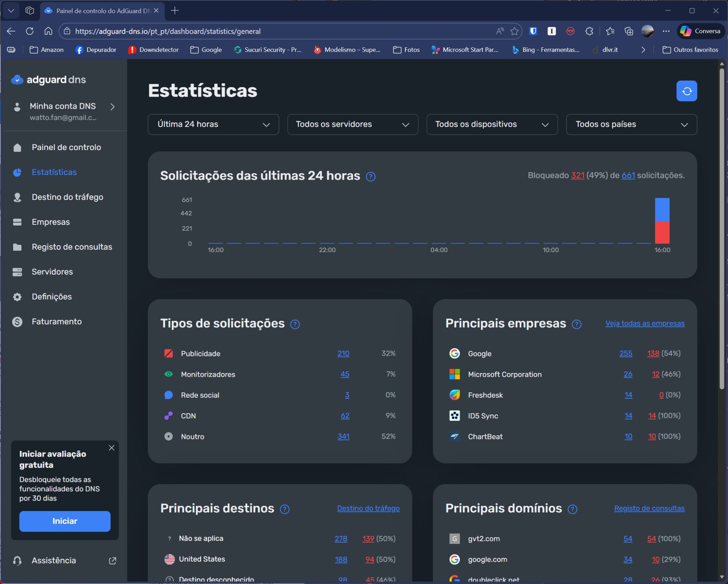
Task: Click the browser extensions puzzle icon
Action: click(589, 31)
